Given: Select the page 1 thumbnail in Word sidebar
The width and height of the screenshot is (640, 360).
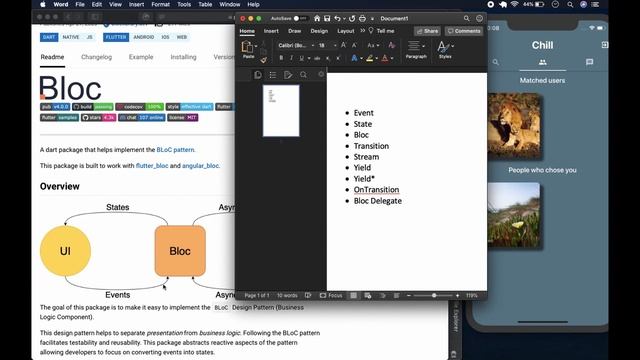Looking at the screenshot, I should coord(281,111).
